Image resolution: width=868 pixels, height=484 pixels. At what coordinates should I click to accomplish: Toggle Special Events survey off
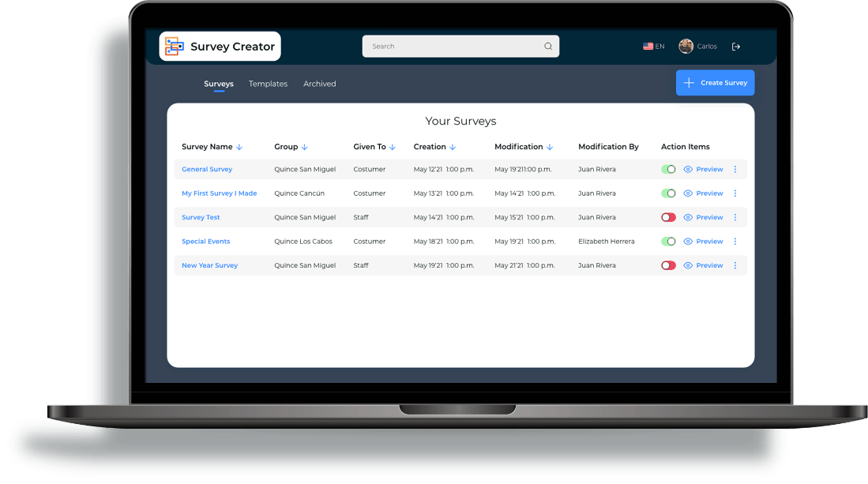[667, 241]
